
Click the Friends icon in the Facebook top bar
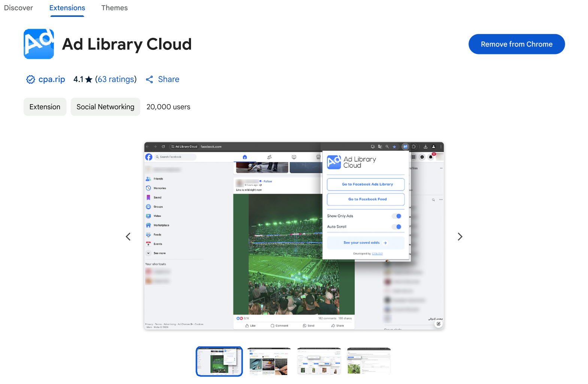point(269,157)
